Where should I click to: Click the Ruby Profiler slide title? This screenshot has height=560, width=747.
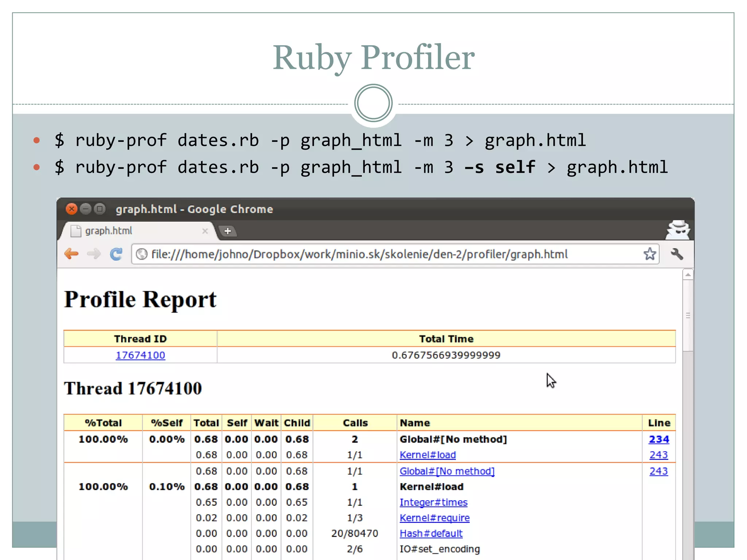[x=373, y=58]
